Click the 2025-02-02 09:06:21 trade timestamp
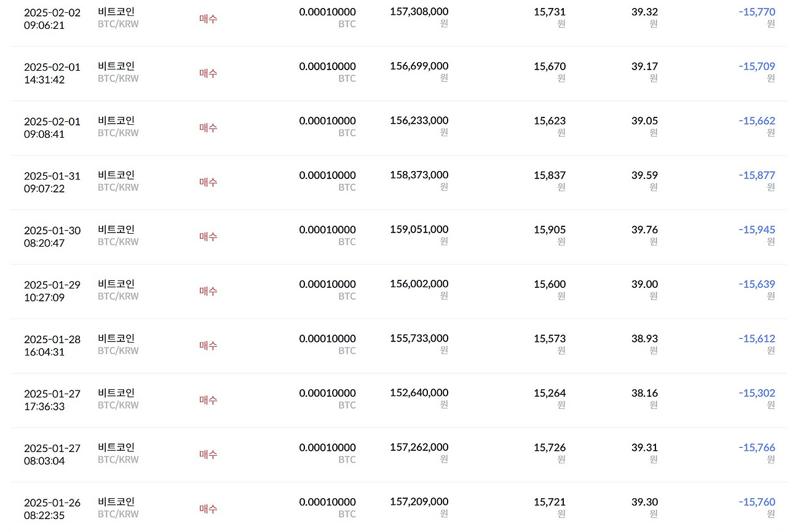 (52, 18)
